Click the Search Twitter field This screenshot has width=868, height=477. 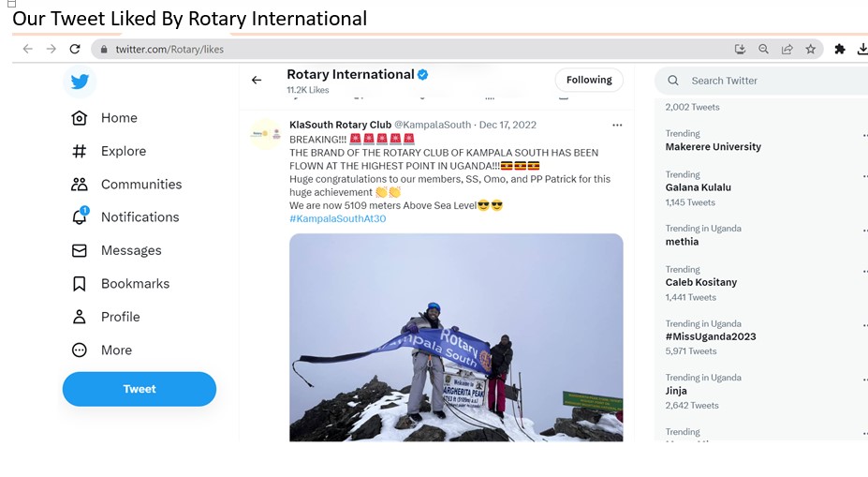pos(761,81)
